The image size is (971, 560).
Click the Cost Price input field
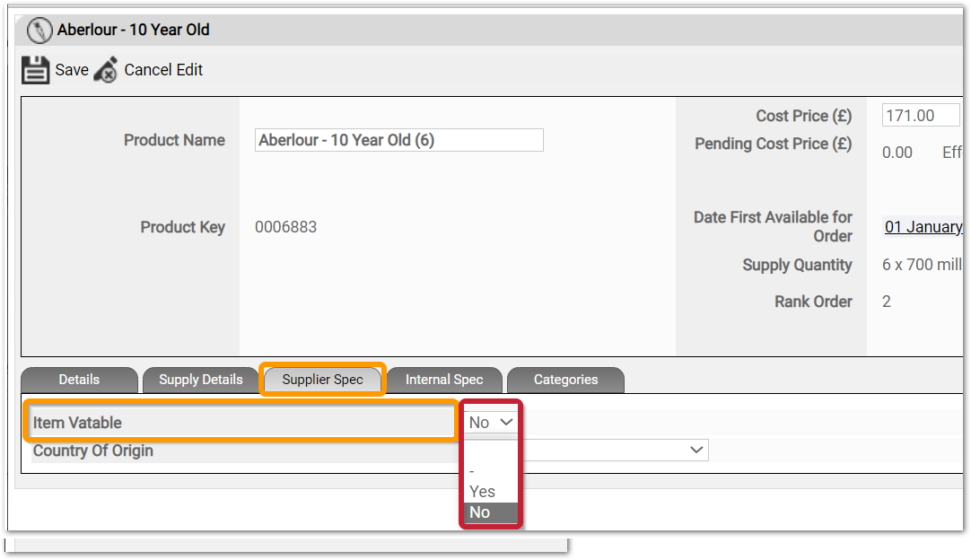coord(921,115)
